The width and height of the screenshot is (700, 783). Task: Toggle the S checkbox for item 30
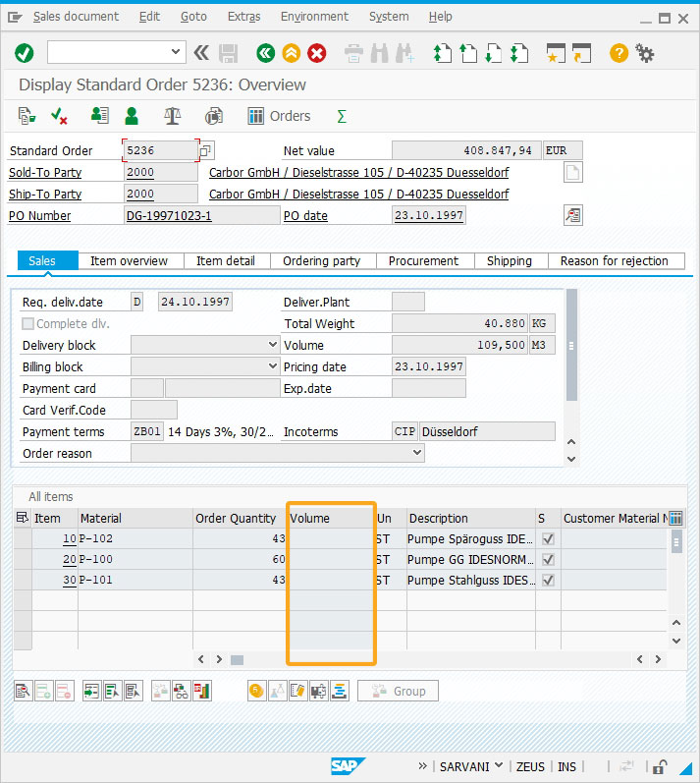[548, 581]
